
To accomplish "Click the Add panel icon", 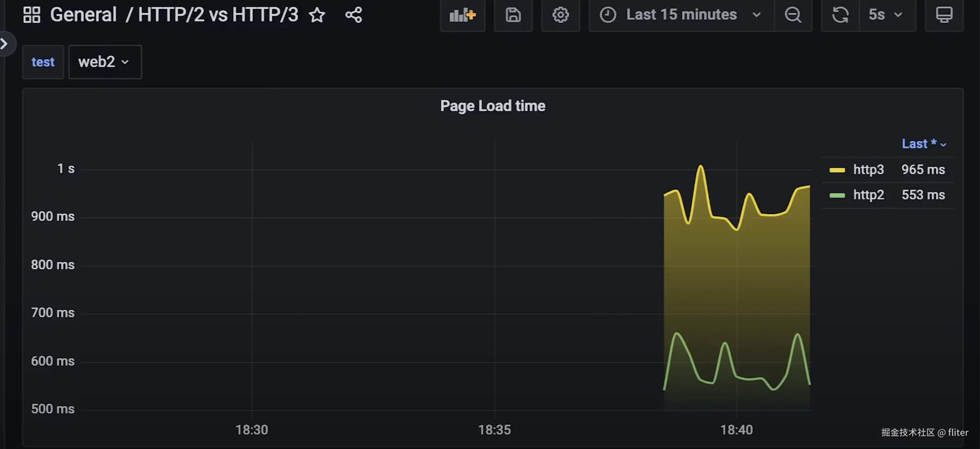I will (462, 15).
